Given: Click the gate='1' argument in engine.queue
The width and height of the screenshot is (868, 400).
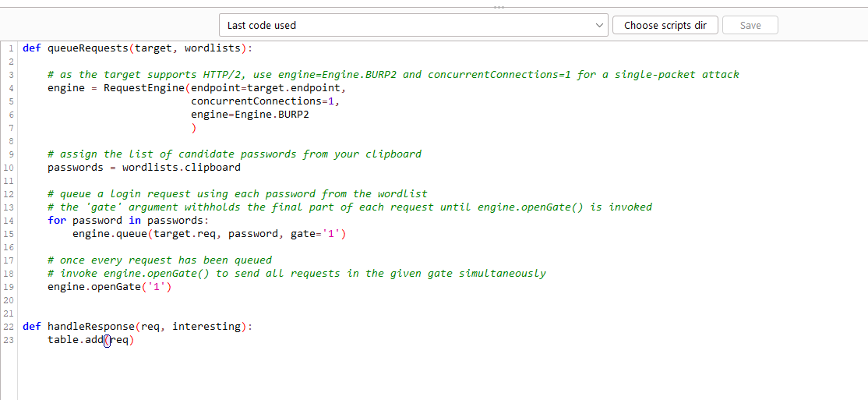Looking at the screenshot, I should (x=317, y=233).
